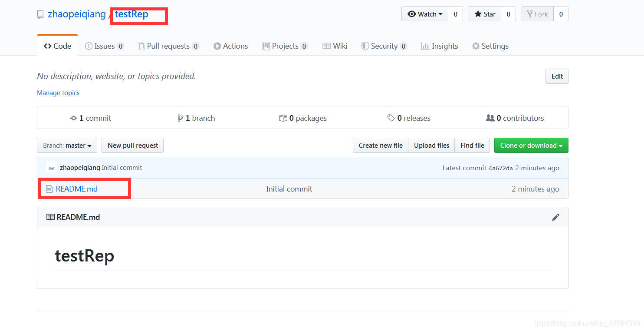
Task: Click Create new file button
Action: [381, 146]
